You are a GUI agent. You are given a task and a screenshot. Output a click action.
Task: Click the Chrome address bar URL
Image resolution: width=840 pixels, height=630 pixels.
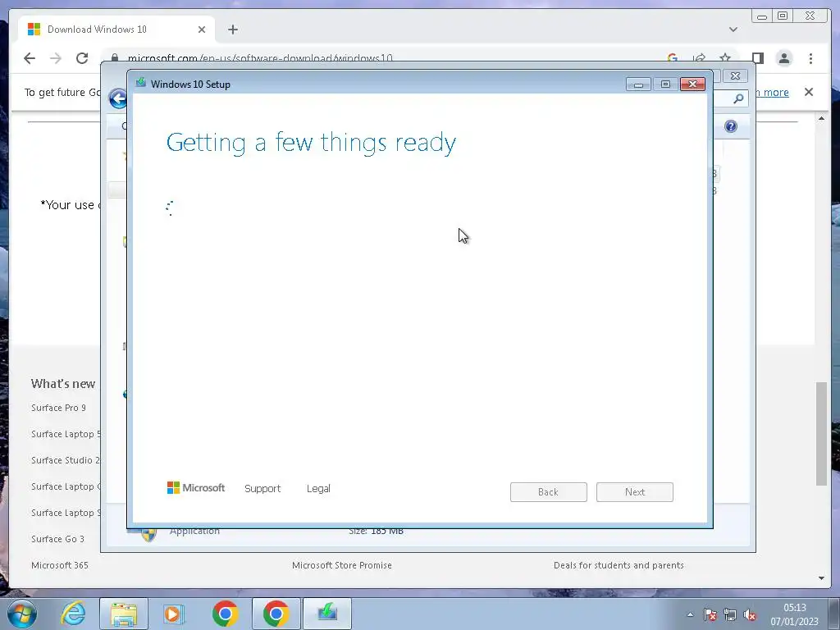coord(260,58)
